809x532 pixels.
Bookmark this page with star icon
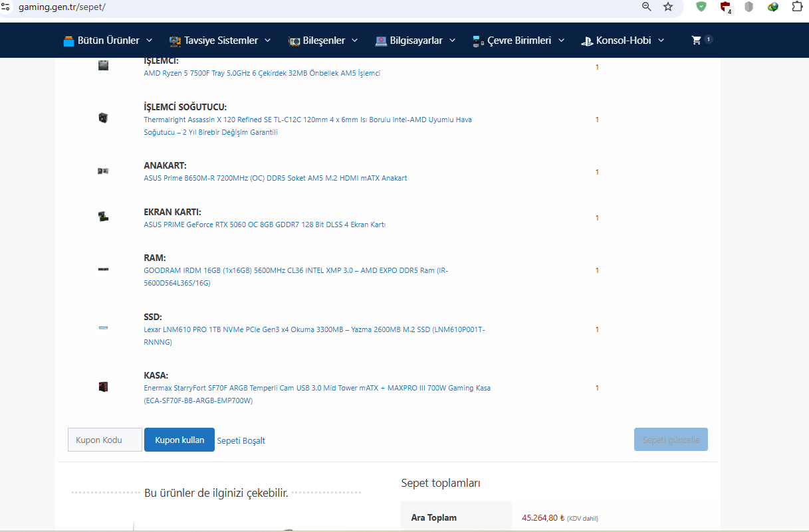[668, 7]
